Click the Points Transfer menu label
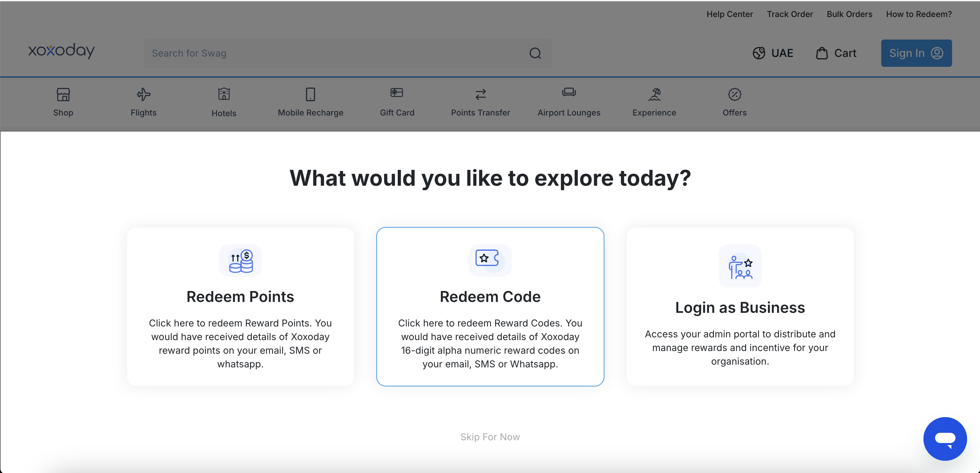The width and height of the screenshot is (980, 473). (480, 113)
